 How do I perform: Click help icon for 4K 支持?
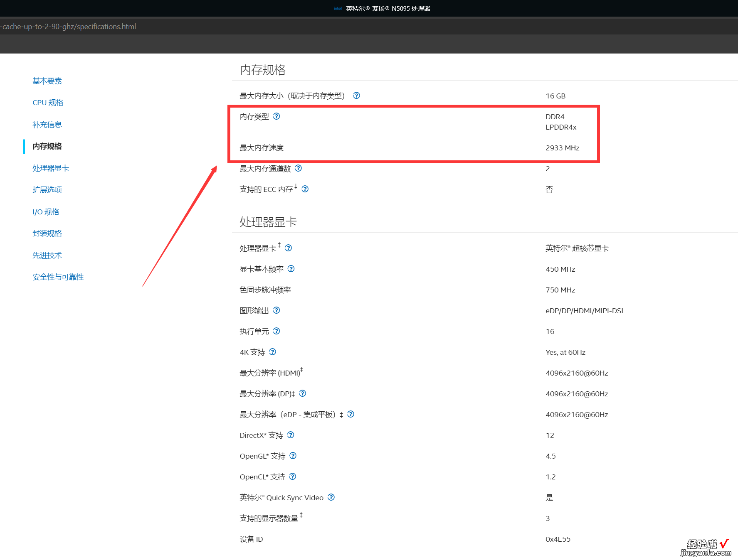coord(272,352)
